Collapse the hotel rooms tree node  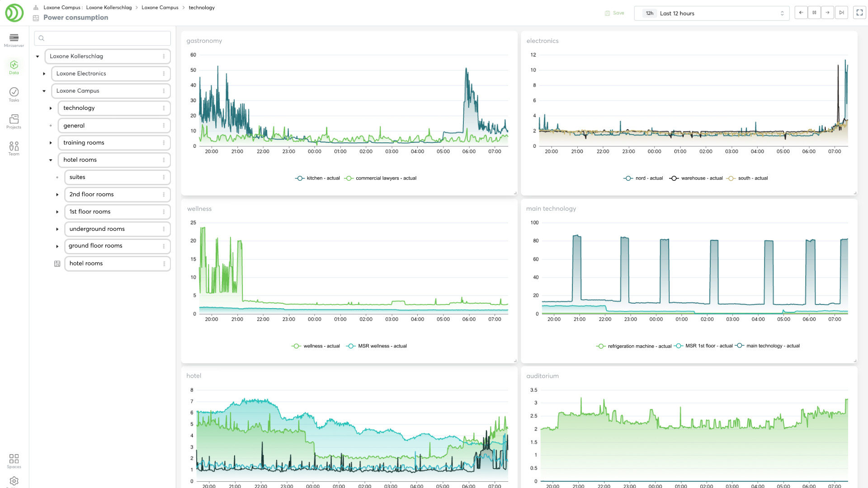coord(51,160)
